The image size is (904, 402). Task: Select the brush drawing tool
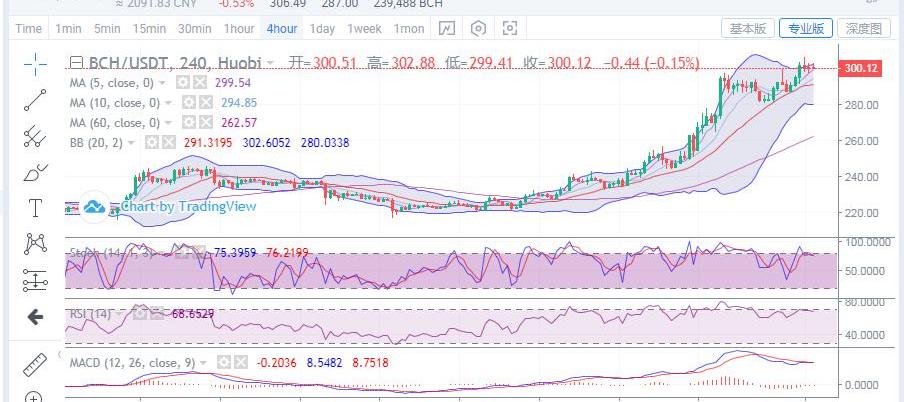(x=35, y=172)
